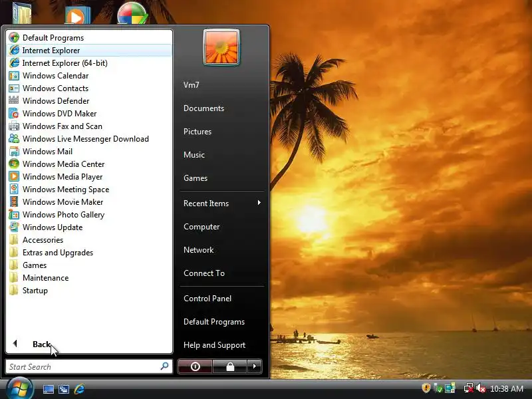The image size is (532, 399).
Task: Open the security shield tray icon
Action: pos(426,388)
